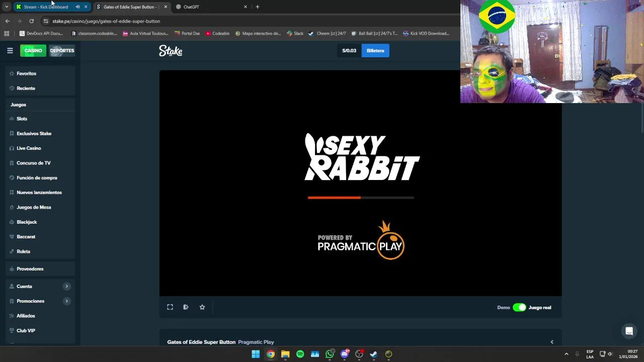The image size is (644, 362).
Task: View site information icon in address bar
Action: [46, 21]
